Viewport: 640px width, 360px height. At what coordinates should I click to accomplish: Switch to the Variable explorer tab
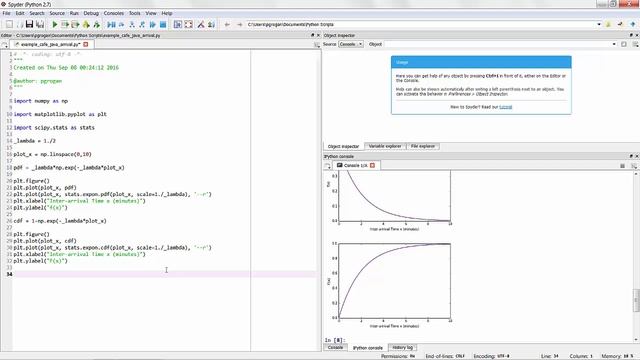(385, 146)
